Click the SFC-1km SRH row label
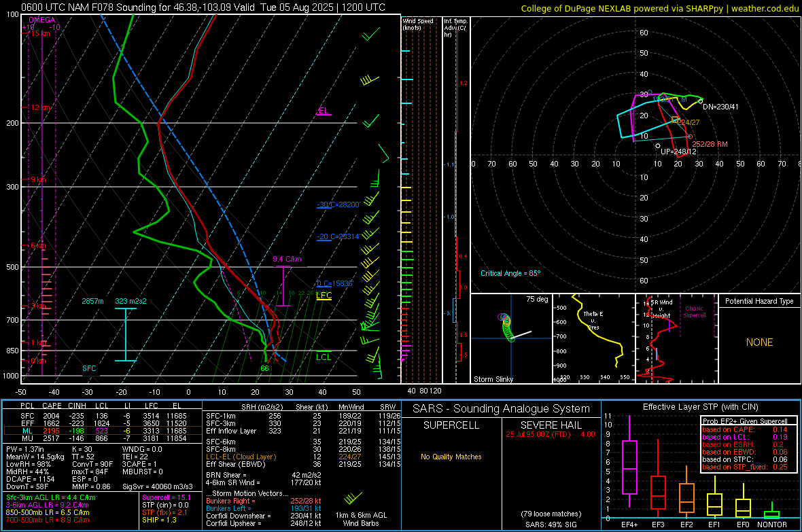Screen dimensions: 802x532 pos(221,416)
